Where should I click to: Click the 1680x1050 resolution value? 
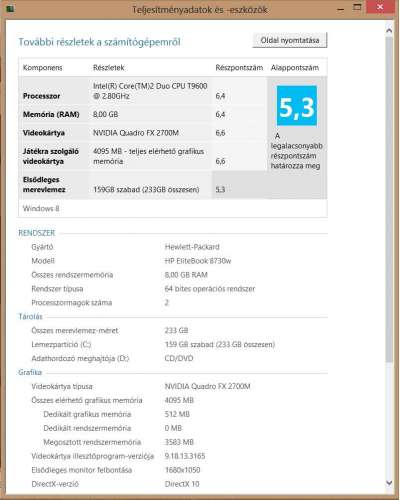coord(183,470)
